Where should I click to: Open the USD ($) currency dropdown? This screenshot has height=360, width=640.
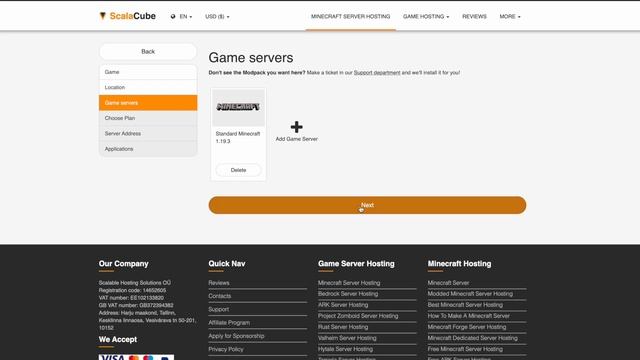(217, 16)
